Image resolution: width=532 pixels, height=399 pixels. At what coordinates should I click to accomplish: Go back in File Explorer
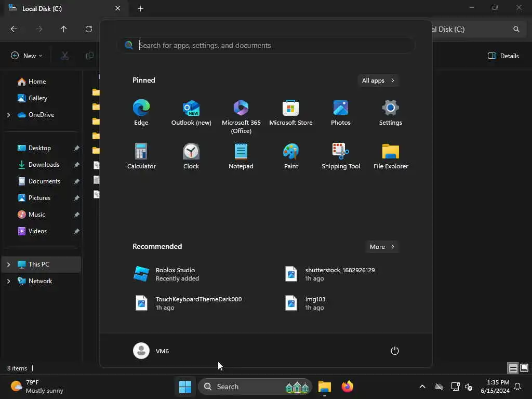[x=14, y=29]
